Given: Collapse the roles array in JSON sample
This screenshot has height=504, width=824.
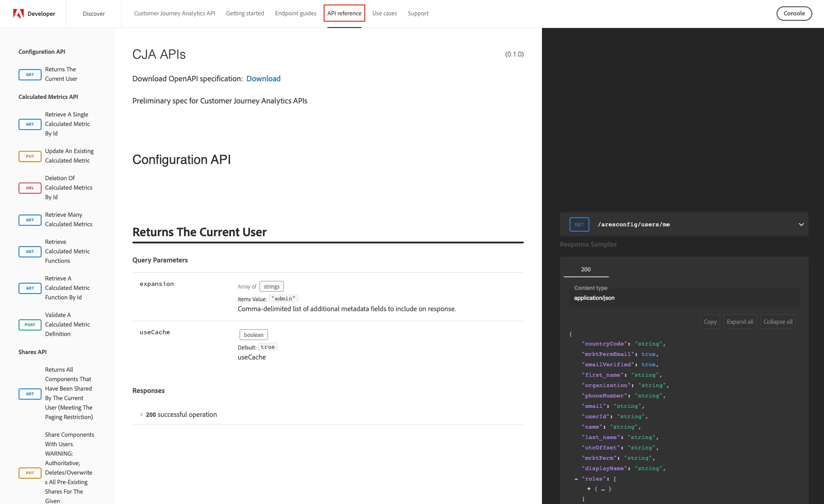Looking at the screenshot, I should [576, 479].
